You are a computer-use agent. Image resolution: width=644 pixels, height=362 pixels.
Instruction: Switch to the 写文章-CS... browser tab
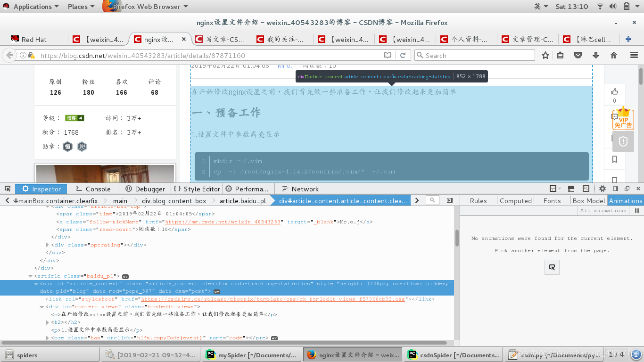(x=221, y=39)
